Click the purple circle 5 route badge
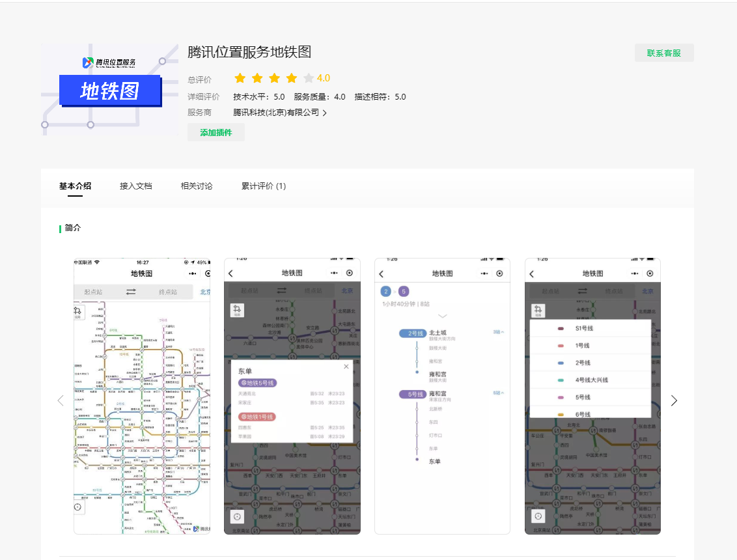The image size is (737, 560). click(404, 292)
